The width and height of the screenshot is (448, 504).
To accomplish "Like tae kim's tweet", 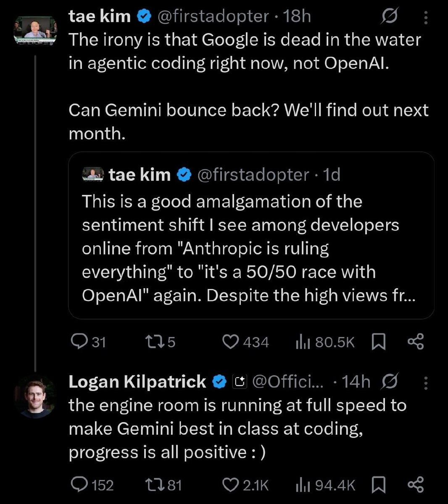I will 230,342.
